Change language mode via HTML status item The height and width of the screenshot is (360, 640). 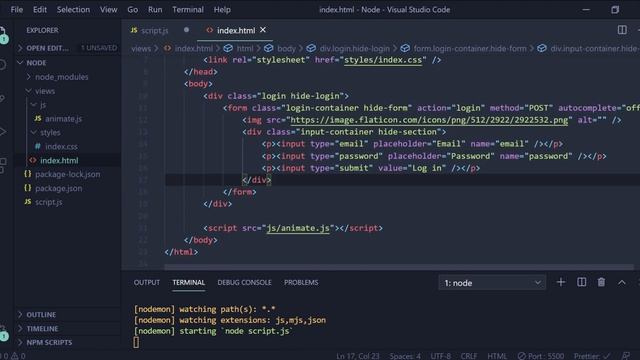[x=497, y=356]
